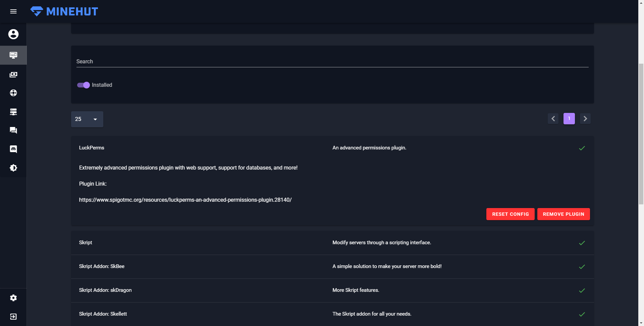Viewport: 644px width, 326px height.
Task: Click the LuckPerms installed checkmark
Action: (582, 148)
